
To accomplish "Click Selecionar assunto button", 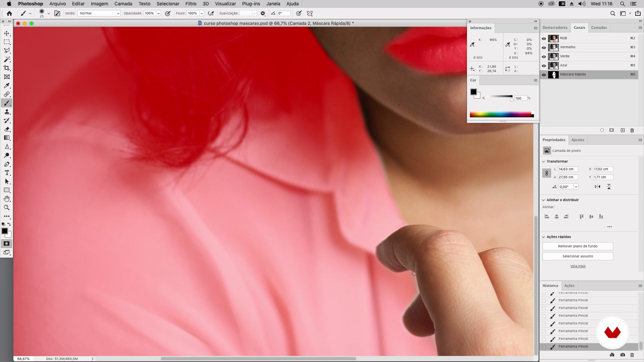I will [x=578, y=256].
